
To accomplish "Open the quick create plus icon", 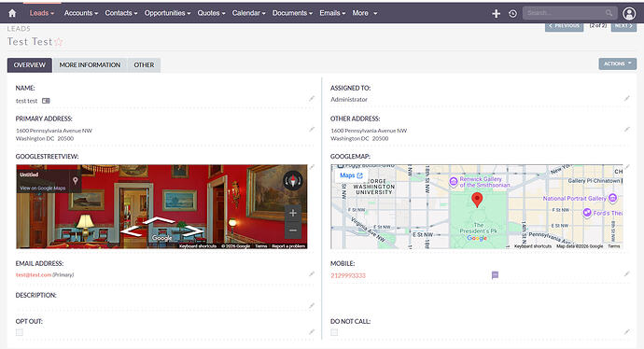I will (497, 14).
